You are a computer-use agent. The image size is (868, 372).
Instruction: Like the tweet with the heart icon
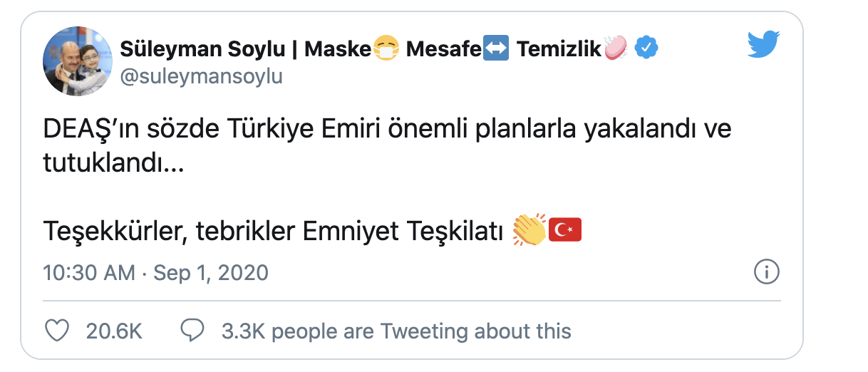tap(56, 331)
